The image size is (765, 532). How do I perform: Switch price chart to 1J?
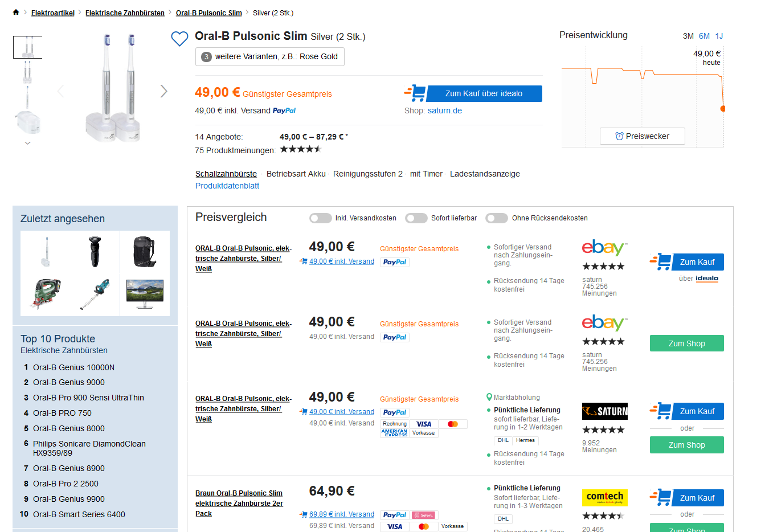tap(719, 36)
